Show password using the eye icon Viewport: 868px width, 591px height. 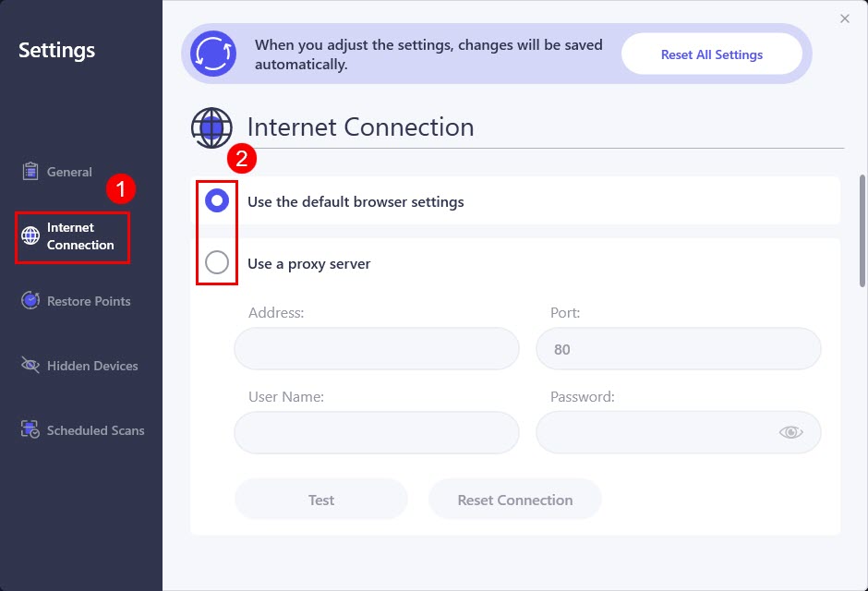(x=790, y=432)
